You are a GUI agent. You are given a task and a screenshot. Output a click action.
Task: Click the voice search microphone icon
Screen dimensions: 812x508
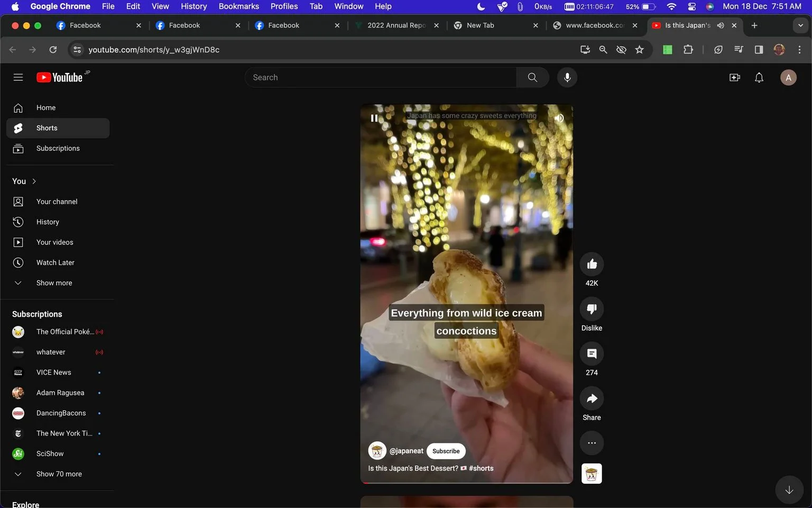click(567, 77)
